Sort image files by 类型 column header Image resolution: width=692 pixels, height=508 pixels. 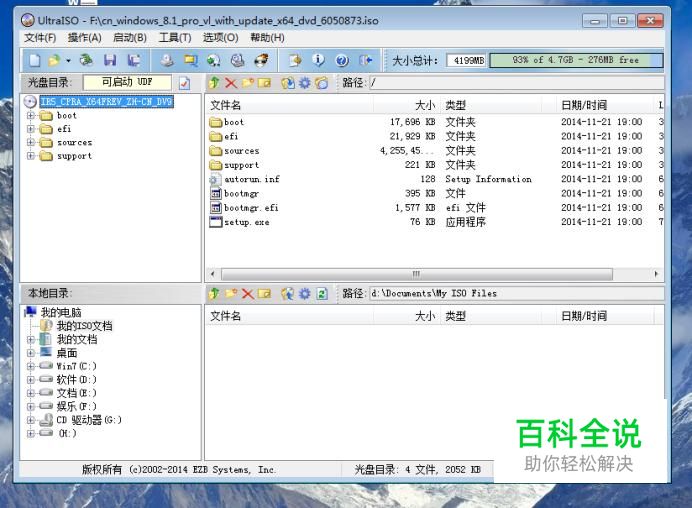tap(491, 105)
